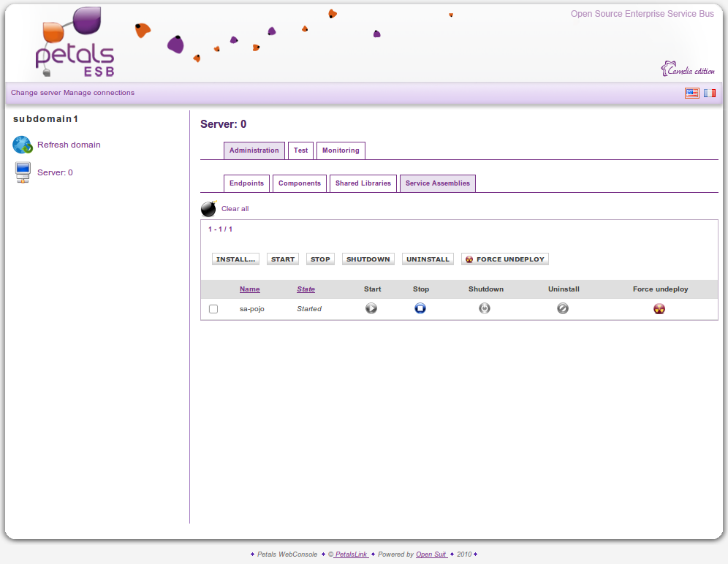This screenshot has width=728, height=564.
Task: Click the Uninstall icon for sa-pojo
Action: point(563,308)
